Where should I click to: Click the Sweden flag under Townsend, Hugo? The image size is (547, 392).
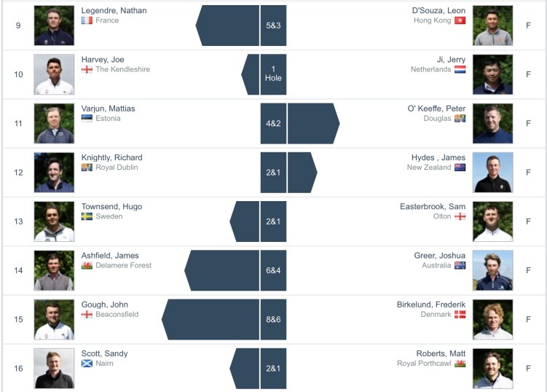coord(87,216)
